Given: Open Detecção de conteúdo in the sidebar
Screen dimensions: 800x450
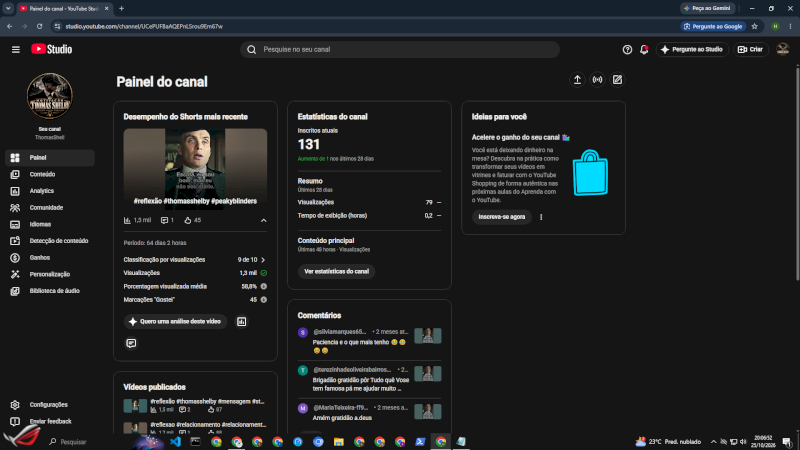Looking at the screenshot, I should tap(50, 241).
